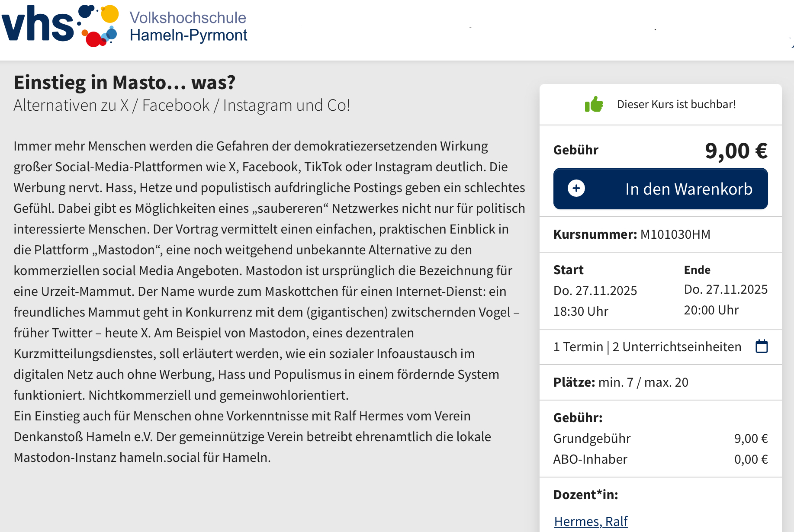Screen dimensions: 794x532
Task: Click the large 9,00 € price
Action: coord(736,151)
